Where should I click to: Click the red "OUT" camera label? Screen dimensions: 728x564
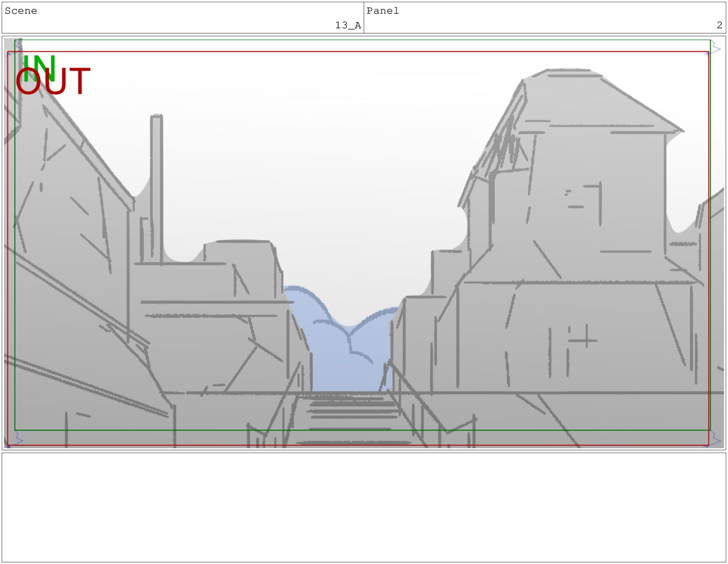pyautogui.click(x=53, y=82)
